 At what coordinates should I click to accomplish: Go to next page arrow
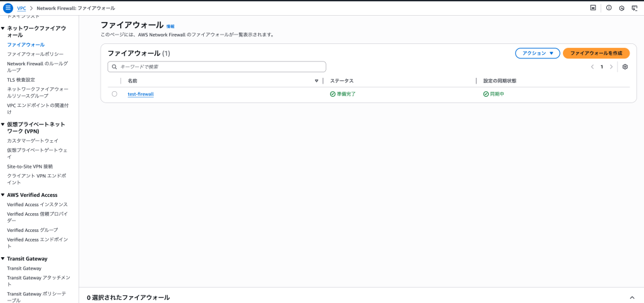click(x=611, y=67)
